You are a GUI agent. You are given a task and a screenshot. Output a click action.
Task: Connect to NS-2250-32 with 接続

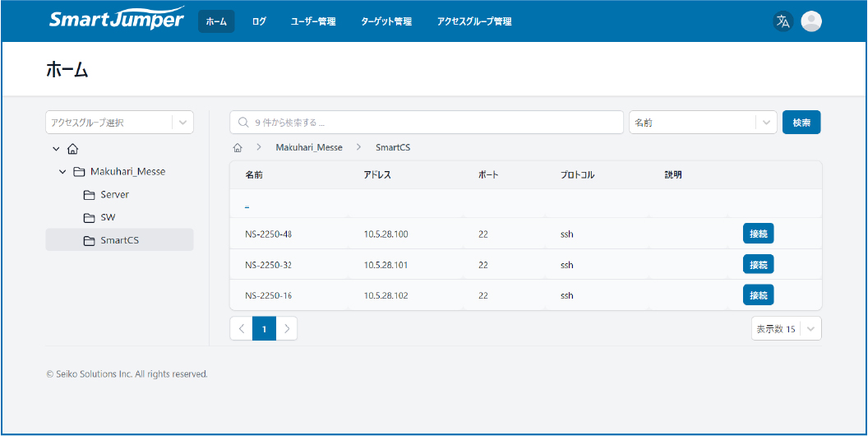pyautogui.click(x=759, y=264)
